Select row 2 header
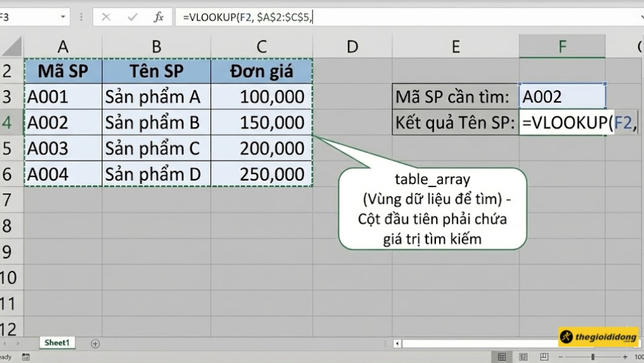The image size is (644, 363). (x=12, y=71)
